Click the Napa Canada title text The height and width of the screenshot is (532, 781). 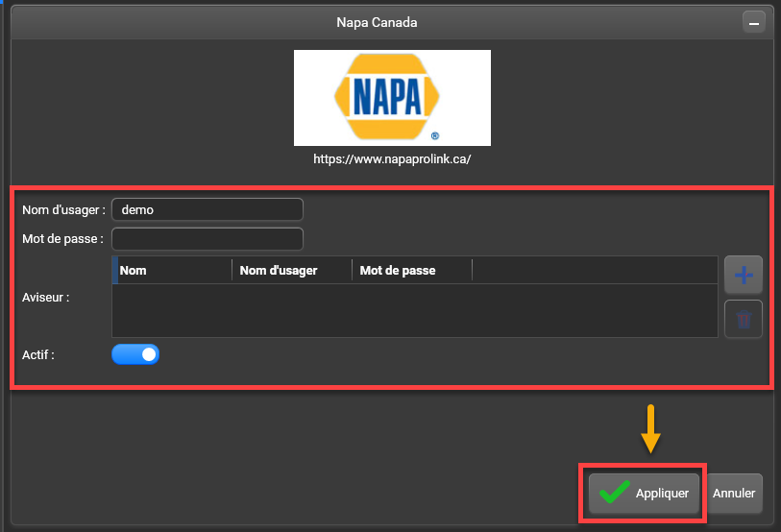(x=378, y=22)
